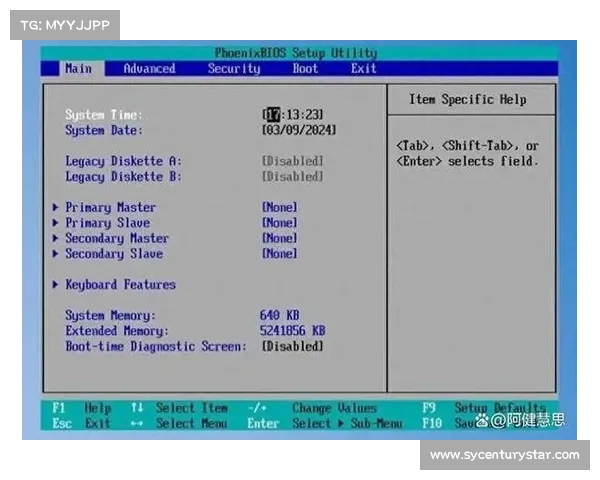
Task: Click the Sub-Menu triangle icon in footer
Action: click(x=341, y=424)
